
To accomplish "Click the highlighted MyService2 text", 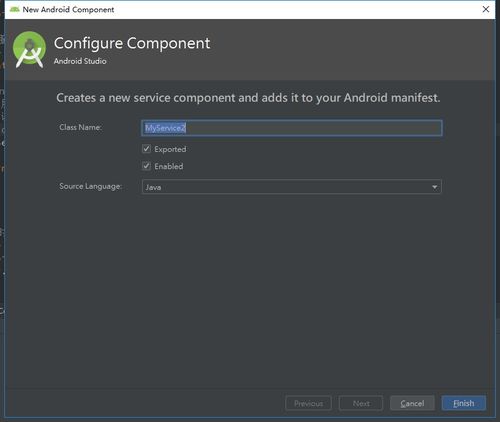I will click(165, 128).
